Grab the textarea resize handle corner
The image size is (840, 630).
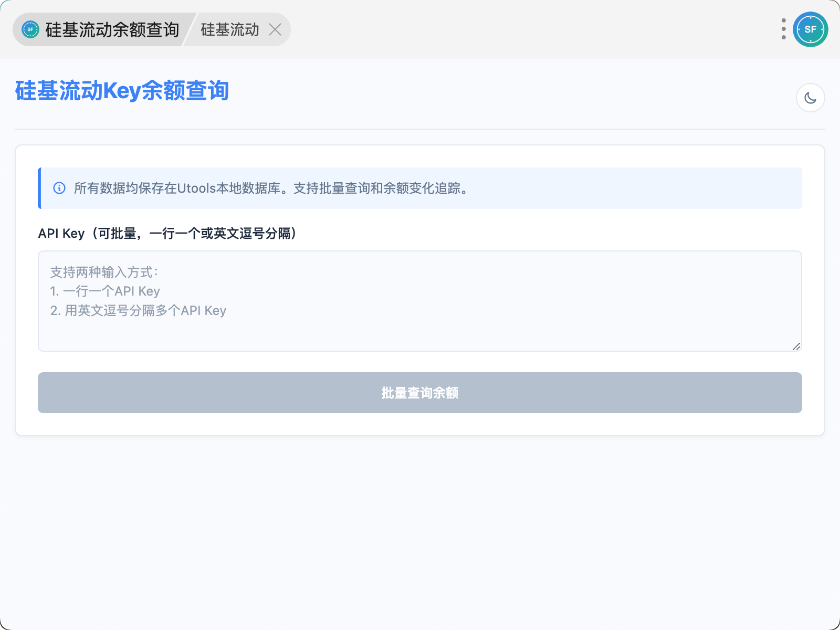(796, 346)
